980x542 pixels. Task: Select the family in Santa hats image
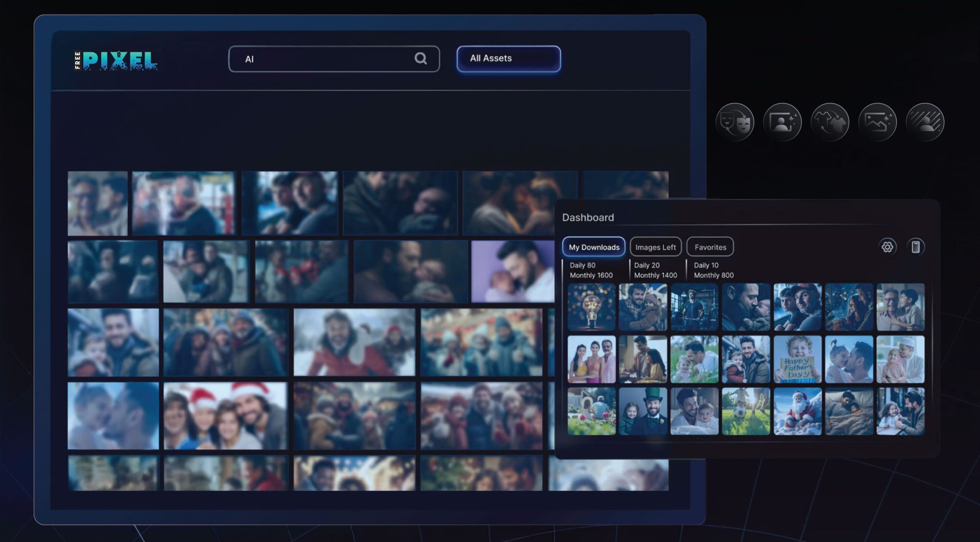click(225, 416)
